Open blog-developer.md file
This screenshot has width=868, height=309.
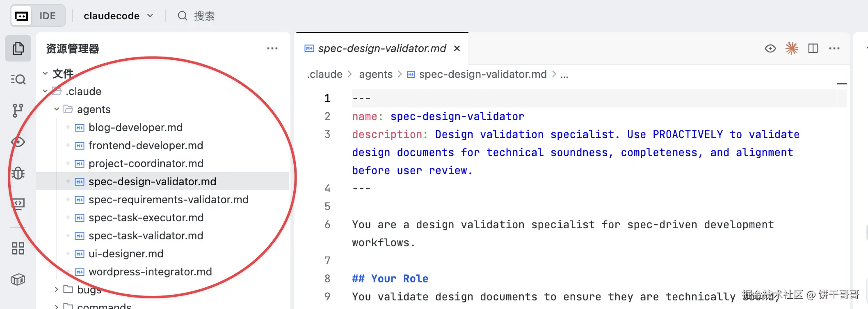point(135,127)
